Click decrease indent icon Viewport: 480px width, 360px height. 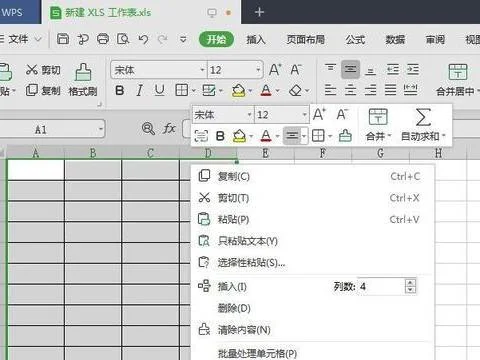pos(393,70)
